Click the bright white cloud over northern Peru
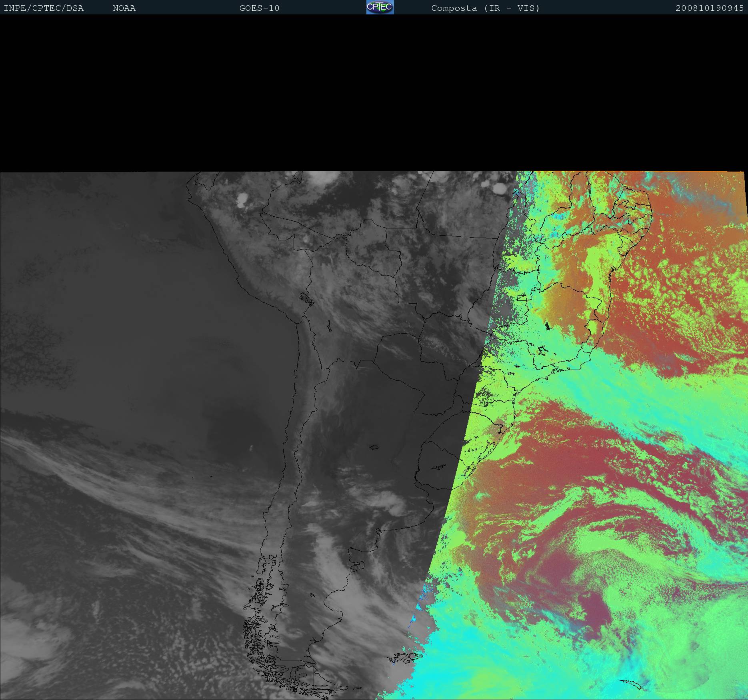The image size is (748, 700). (x=242, y=199)
